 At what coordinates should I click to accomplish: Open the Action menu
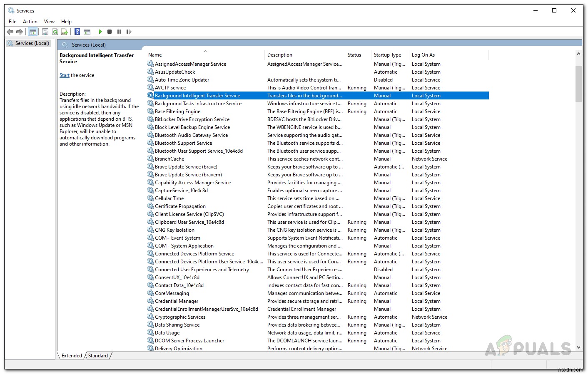click(30, 21)
